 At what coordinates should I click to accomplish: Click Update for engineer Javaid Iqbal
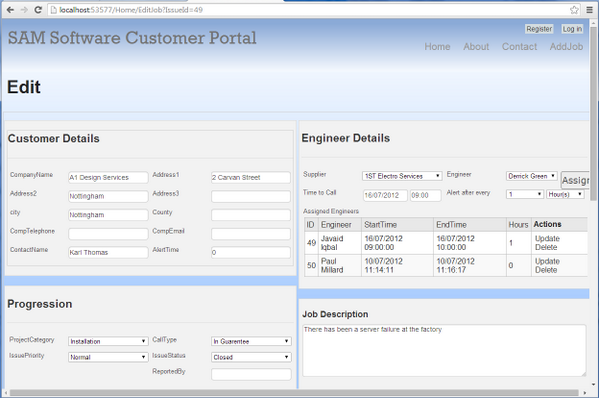547,238
